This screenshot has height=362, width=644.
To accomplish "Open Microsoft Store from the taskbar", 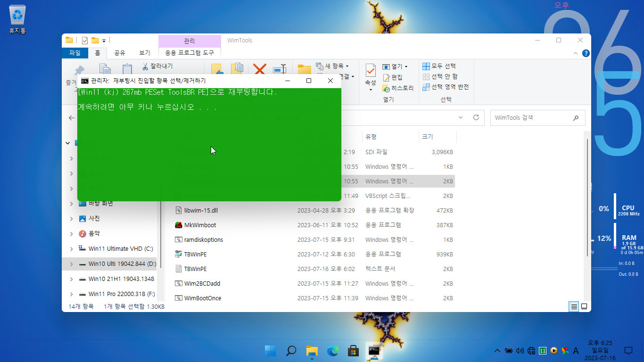I will [354, 351].
